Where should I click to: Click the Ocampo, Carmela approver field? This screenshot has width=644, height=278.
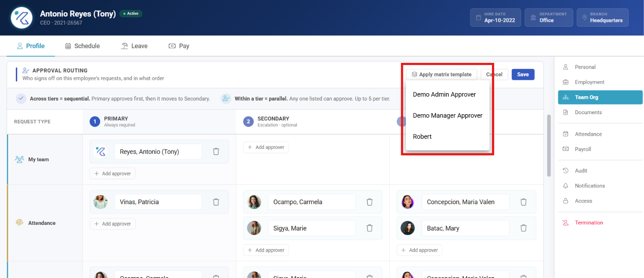(312, 202)
